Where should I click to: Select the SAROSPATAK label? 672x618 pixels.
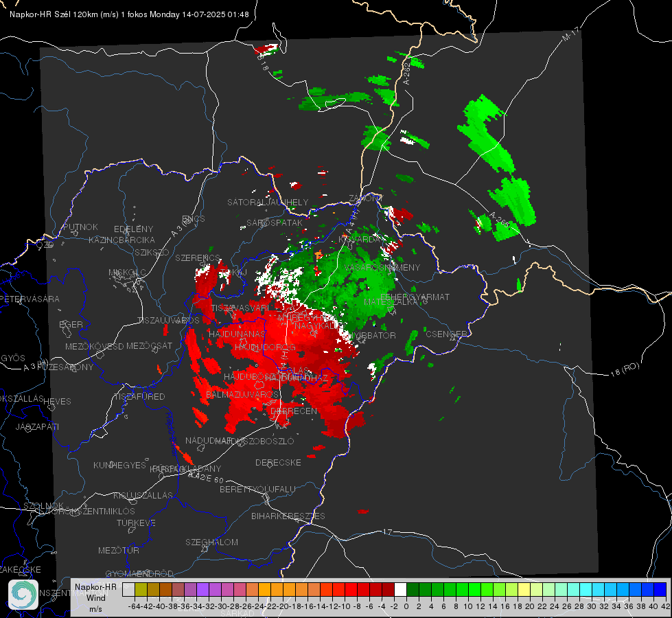275,223
